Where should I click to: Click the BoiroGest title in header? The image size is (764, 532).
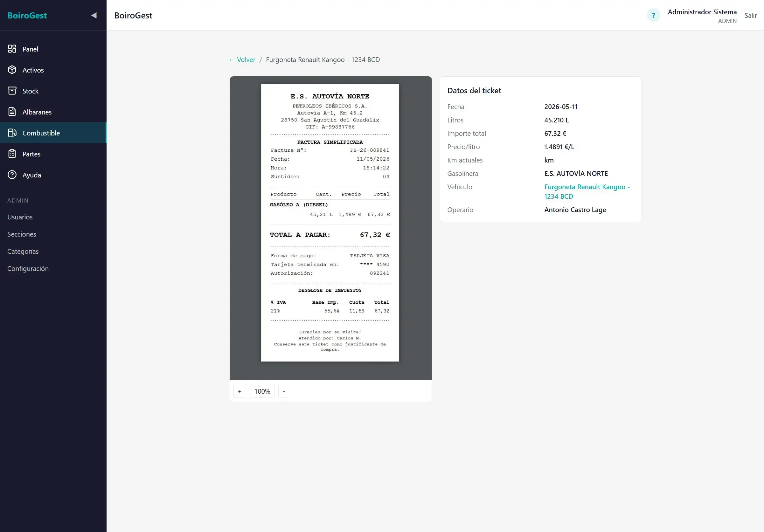[133, 15]
